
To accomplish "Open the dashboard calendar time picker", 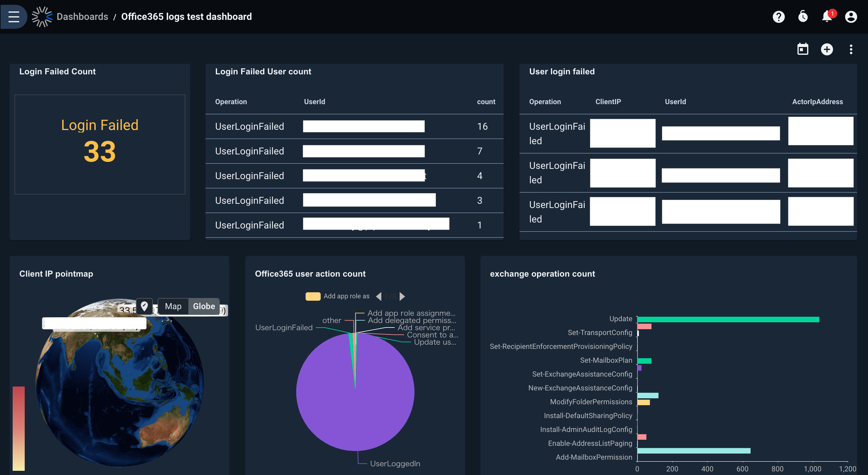I will coord(803,49).
